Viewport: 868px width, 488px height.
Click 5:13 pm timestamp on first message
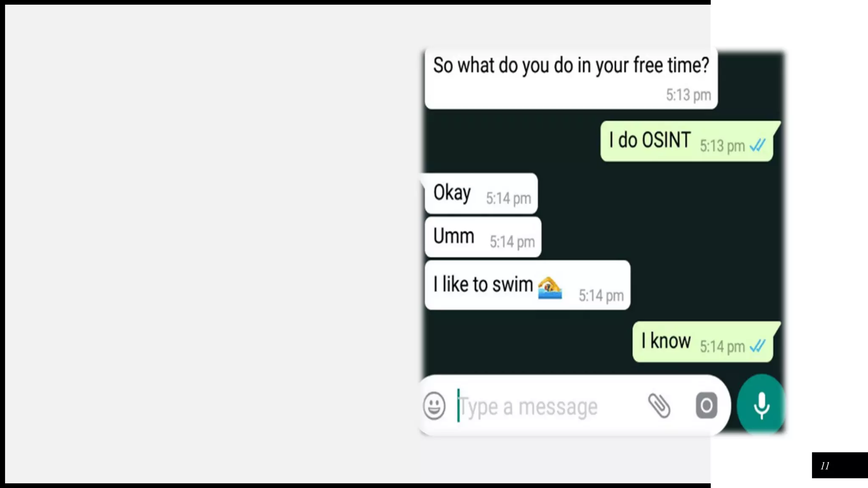point(688,95)
